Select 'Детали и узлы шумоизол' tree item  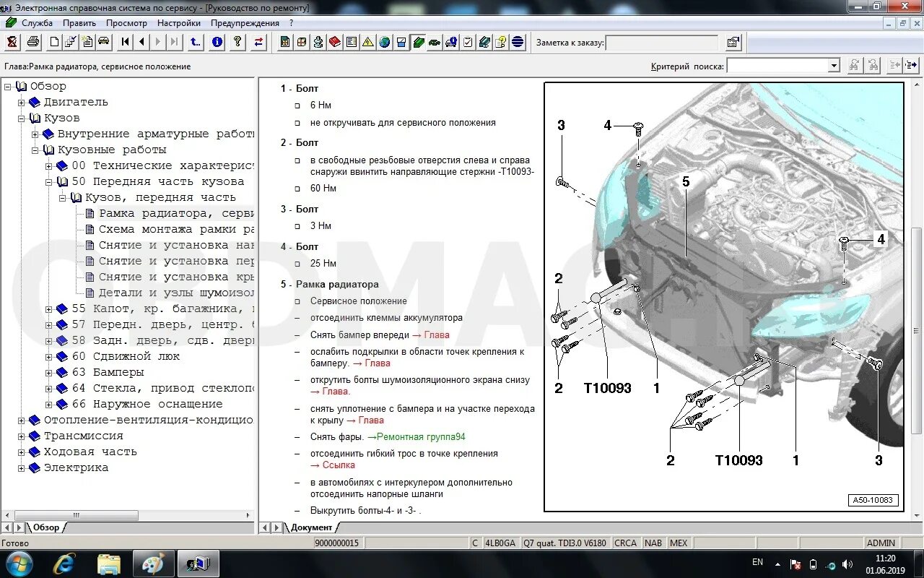pos(176,293)
